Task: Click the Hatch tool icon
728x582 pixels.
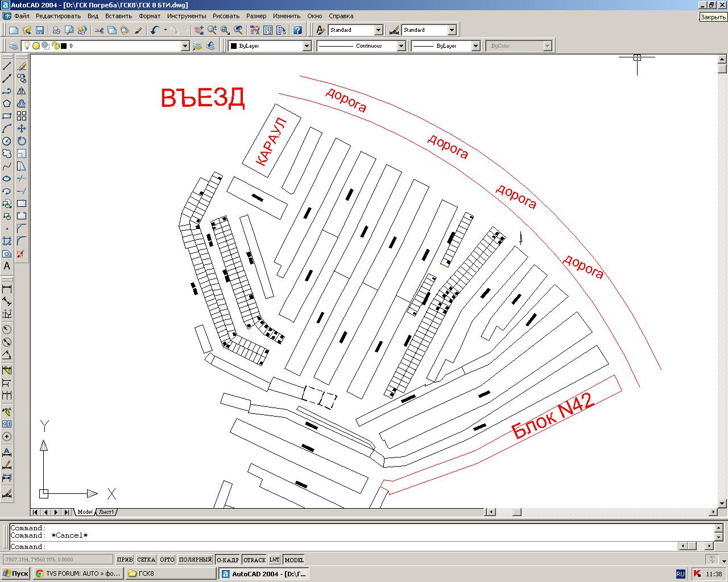Action: coord(7,241)
